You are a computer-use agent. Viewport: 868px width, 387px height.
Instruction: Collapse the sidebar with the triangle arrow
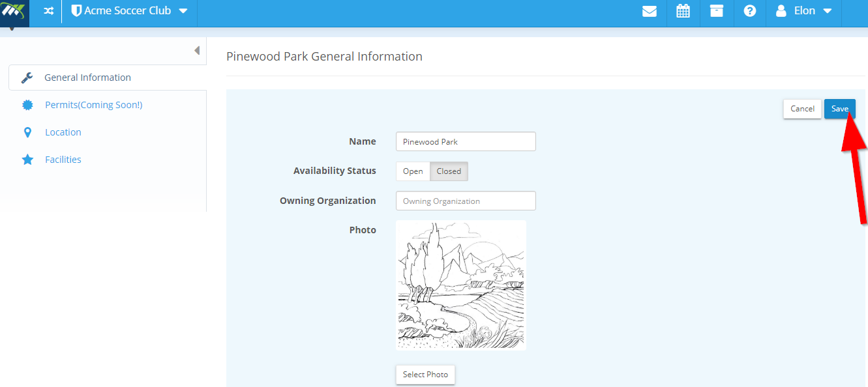pos(197,50)
